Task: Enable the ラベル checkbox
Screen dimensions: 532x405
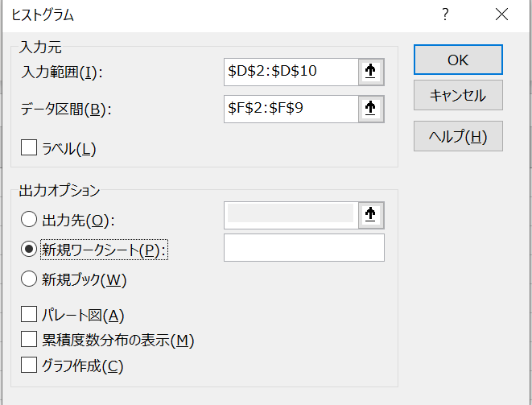Action: (30, 148)
